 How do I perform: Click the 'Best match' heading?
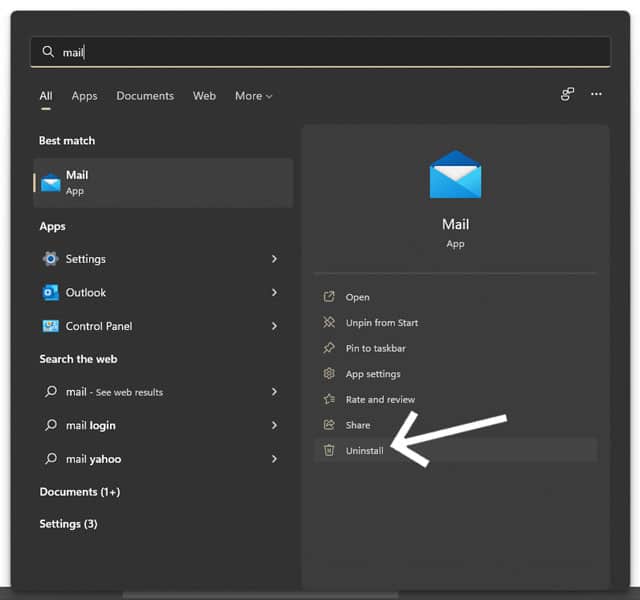tap(67, 140)
